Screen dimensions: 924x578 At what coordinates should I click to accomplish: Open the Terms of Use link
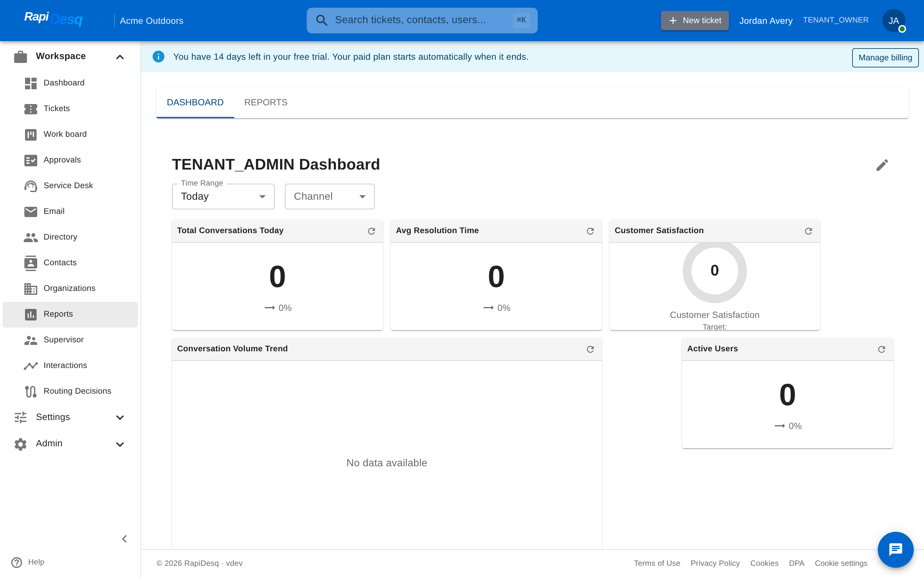[657, 563]
